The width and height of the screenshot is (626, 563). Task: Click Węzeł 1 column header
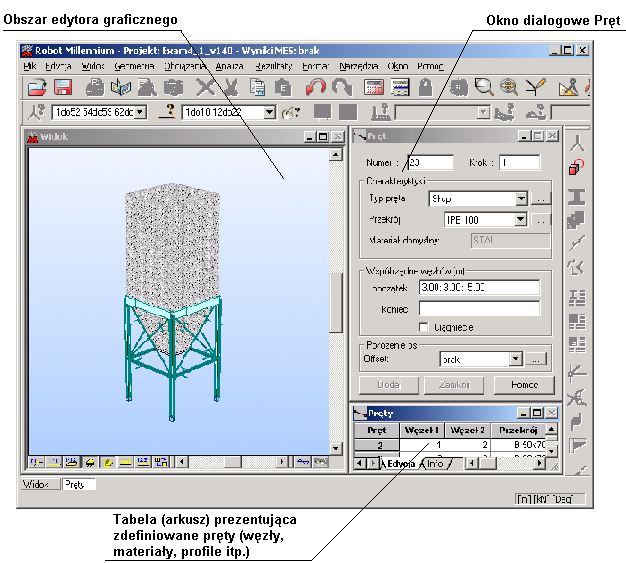[422, 430]
